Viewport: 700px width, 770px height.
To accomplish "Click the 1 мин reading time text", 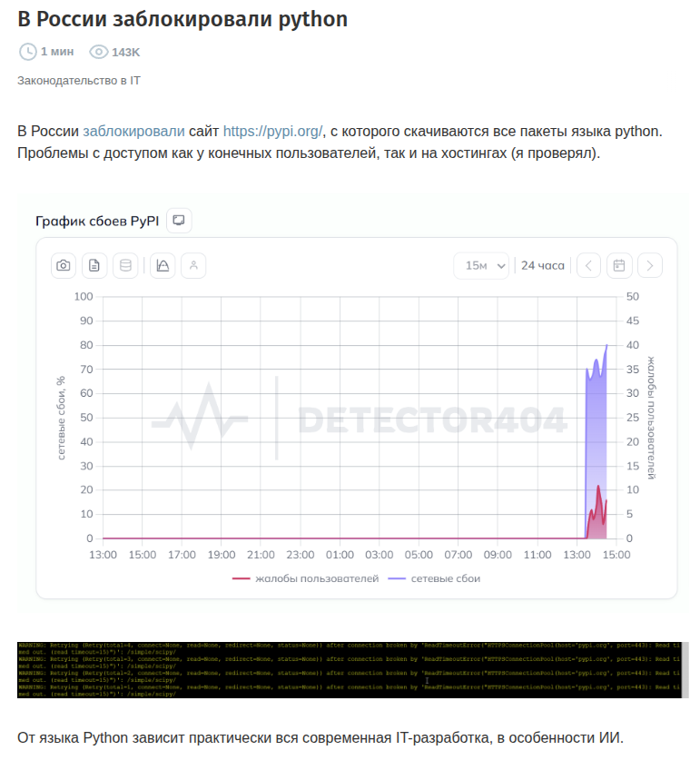I will pyautogui.click(x=57, y=52).
